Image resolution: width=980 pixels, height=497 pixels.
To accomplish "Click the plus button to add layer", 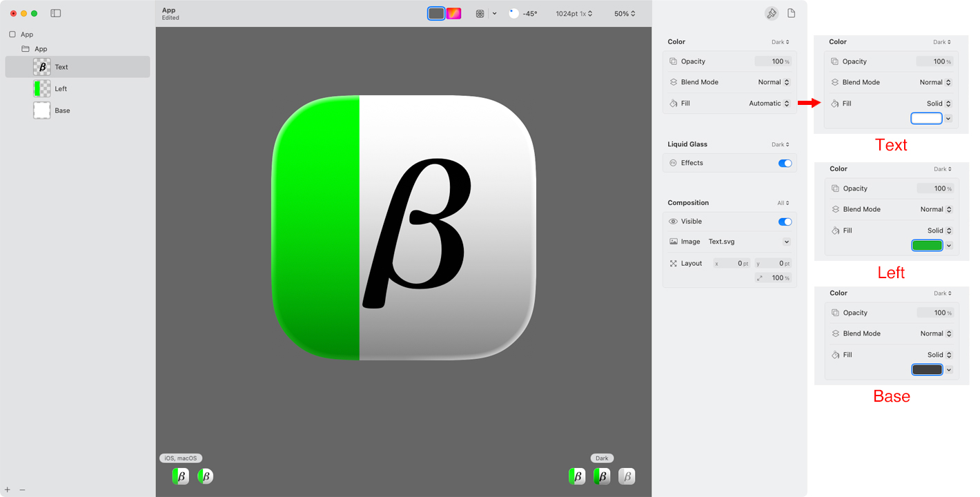I will (8, 489).
